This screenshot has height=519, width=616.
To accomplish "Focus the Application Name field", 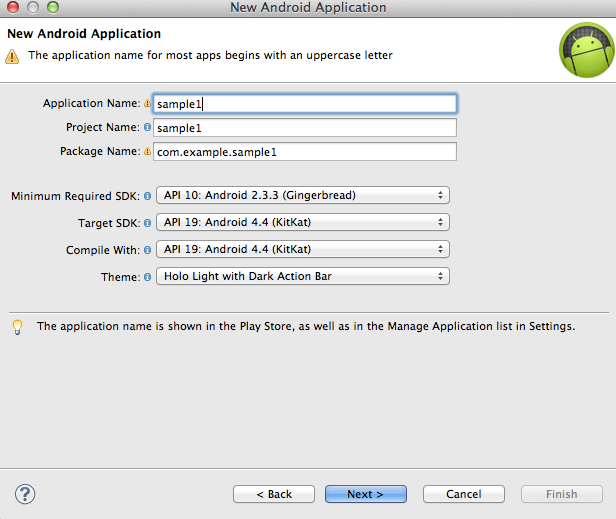I will tap(305, 104).
